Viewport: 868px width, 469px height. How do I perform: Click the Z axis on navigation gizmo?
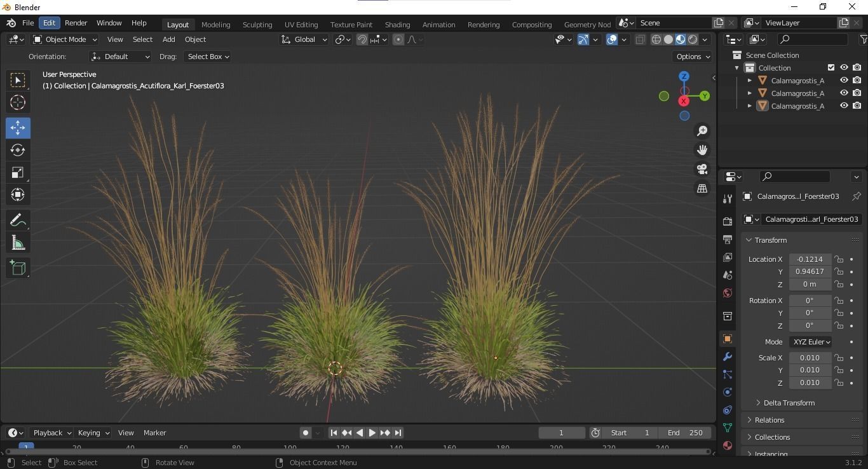click(684, 76)
